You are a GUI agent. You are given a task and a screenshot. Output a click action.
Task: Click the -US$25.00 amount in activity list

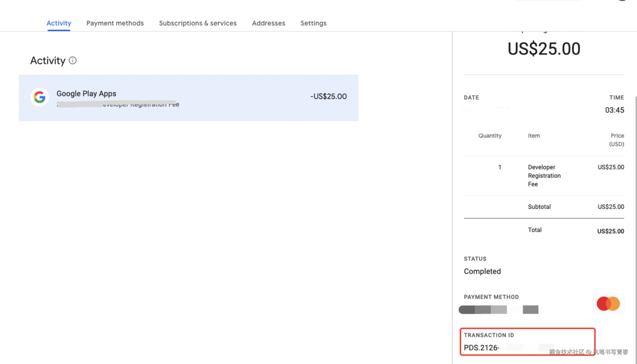pos(328,96)
